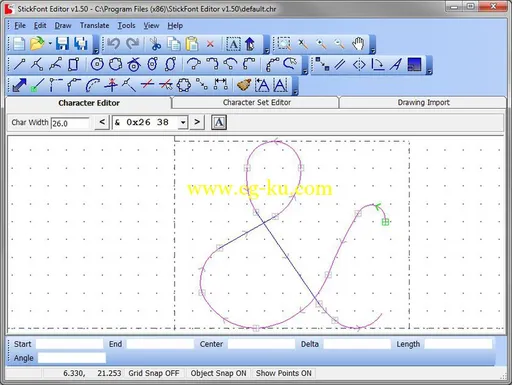Select the Character Editor tab
This screenshot has height=385, width=512.
(x=89, y=103)
